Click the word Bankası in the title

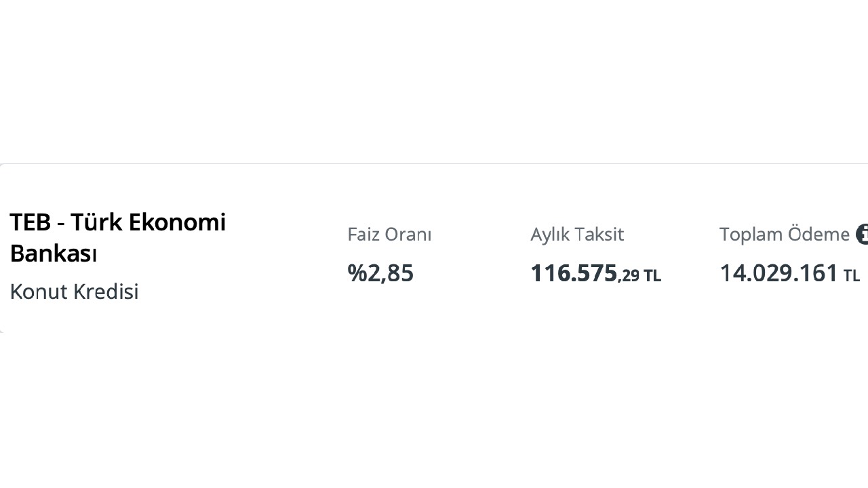(x=54, y=254)
